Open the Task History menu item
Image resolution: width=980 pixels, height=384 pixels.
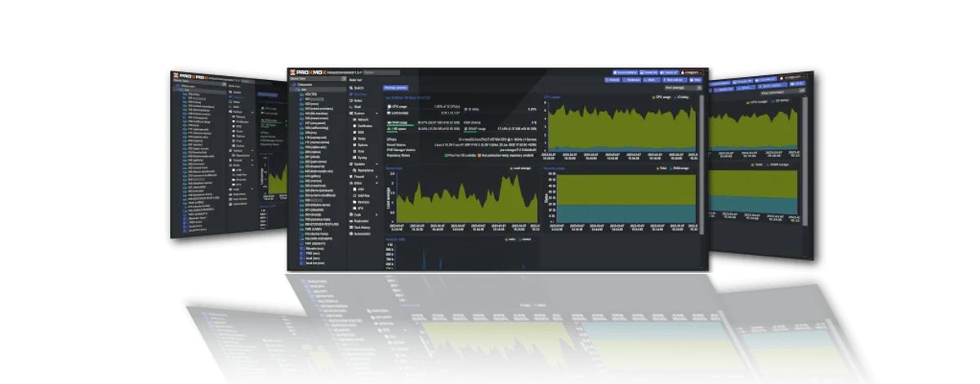pos(363,227)
